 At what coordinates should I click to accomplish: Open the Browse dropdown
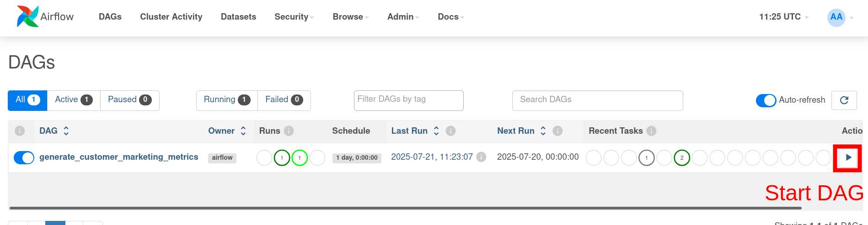[350, 17]
